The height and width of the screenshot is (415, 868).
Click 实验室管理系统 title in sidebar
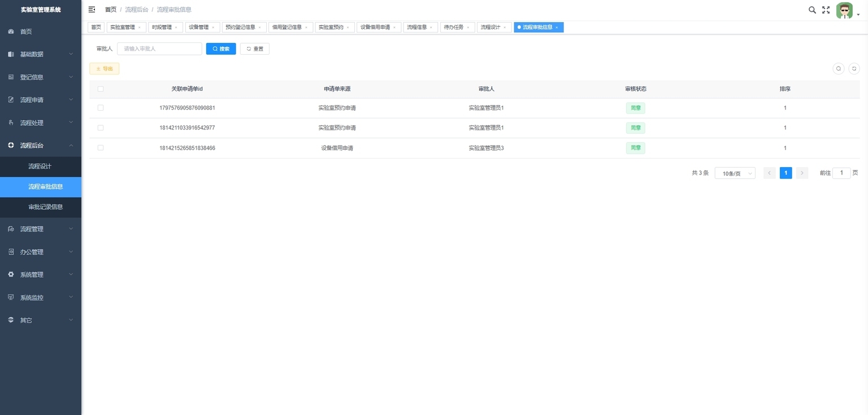pyautogui.click(x=41, y=10)
